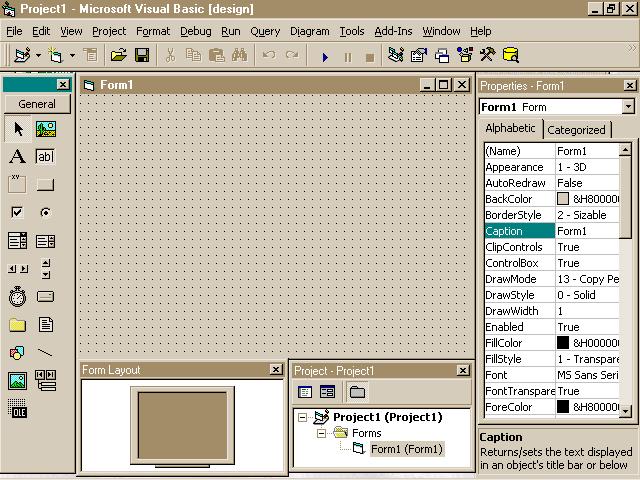Select the CommandButton control tool
640x480 pixels.
point(45,184)
